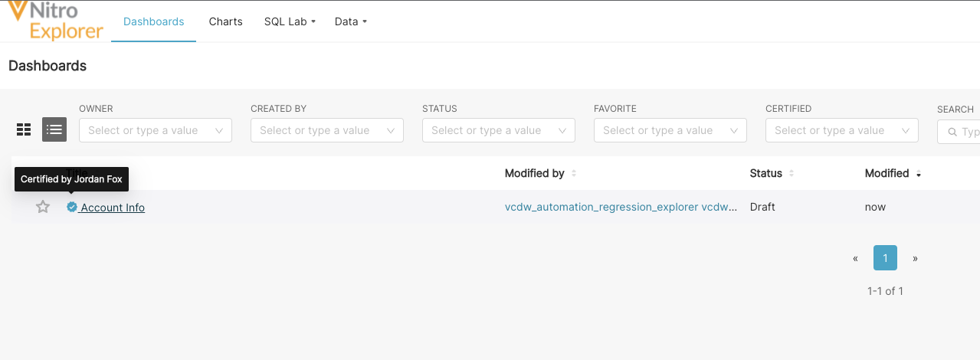
Task: Sort by Modified by column
Action: [574, 174]
